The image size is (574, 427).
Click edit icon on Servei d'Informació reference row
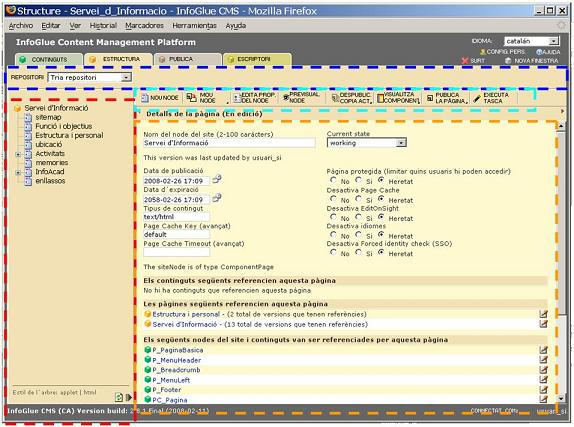(x=543, y=324)
